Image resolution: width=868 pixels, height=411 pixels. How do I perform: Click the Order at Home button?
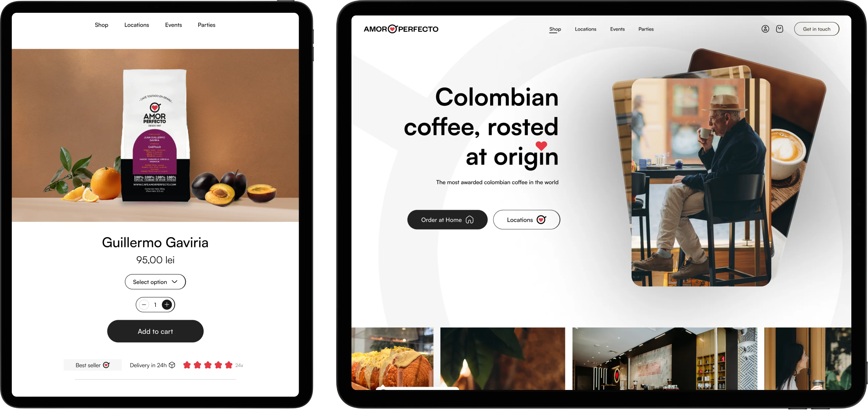tap(447, 219)
